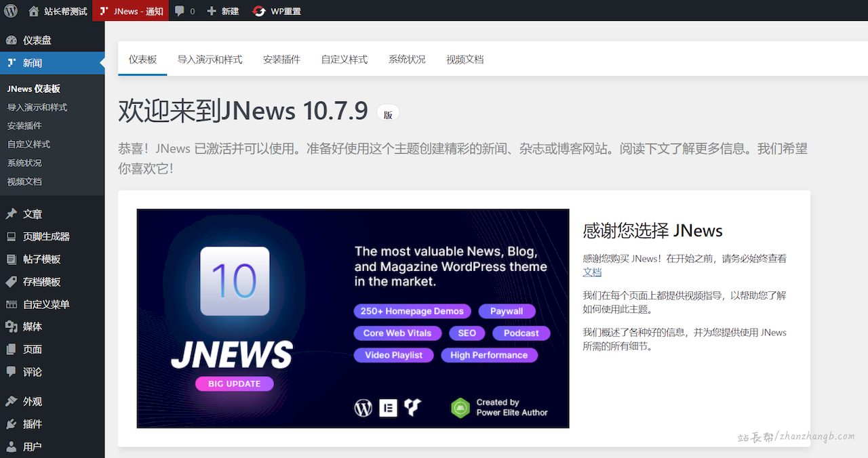Open the 新闻 sidebar menu label
Image resolution: width=868 pixels, height=458 pixels.
33,62
